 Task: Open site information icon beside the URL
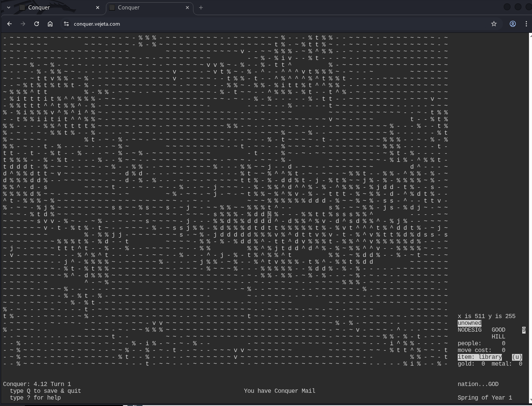(66, 24)
